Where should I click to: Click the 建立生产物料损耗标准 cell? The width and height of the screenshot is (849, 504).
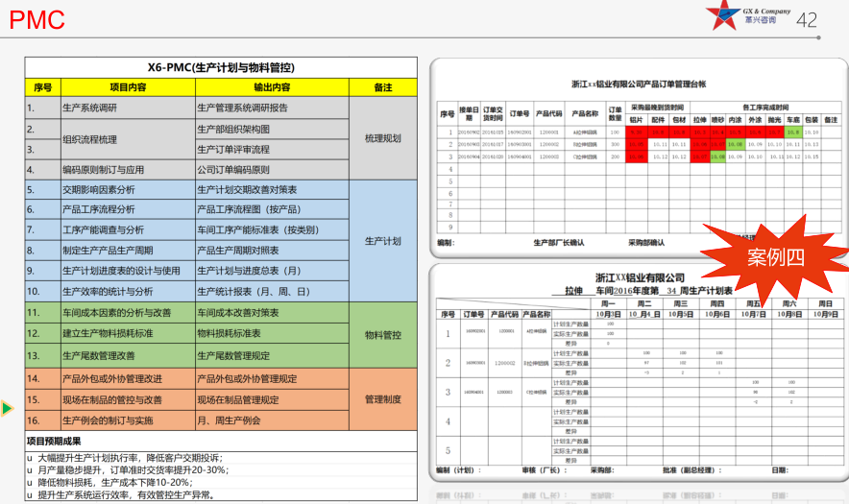click(128, 333)
